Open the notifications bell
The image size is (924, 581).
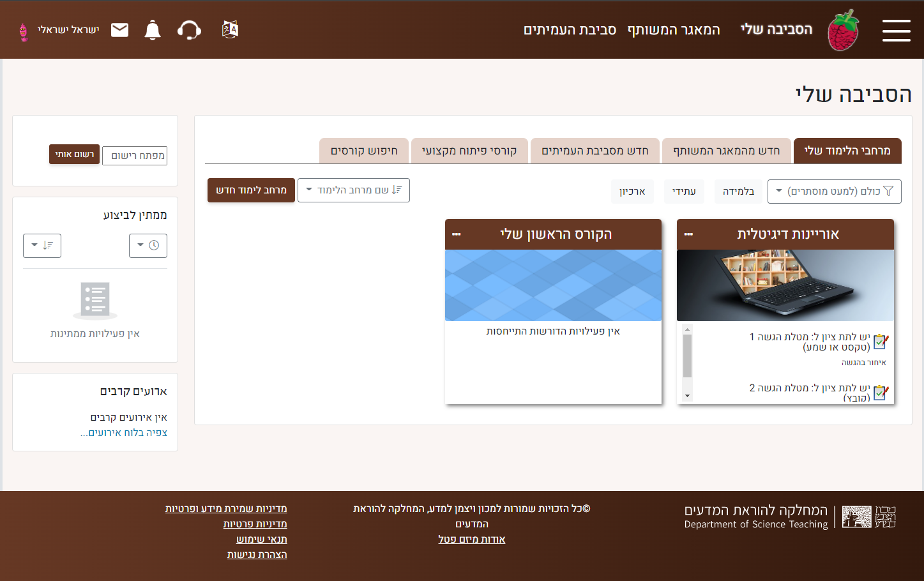click(153, 30)
